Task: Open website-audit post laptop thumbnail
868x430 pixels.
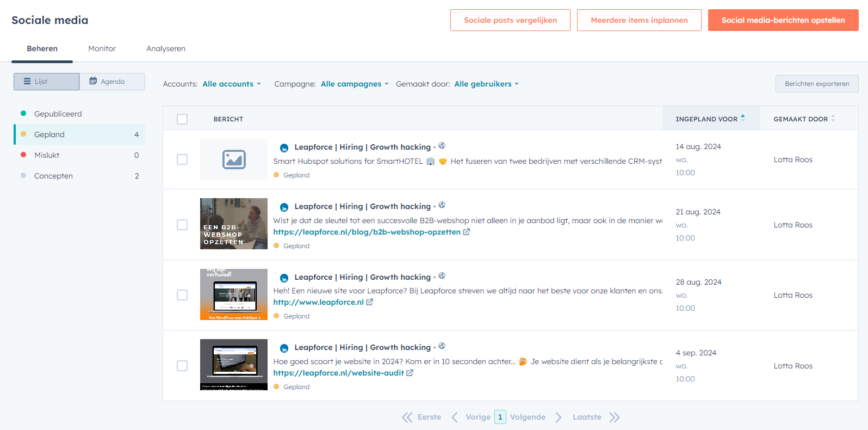Action: pos(234,365)
